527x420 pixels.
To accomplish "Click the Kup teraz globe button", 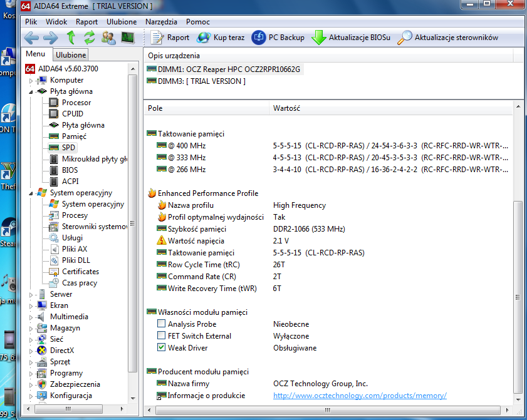I will point(221,38).
